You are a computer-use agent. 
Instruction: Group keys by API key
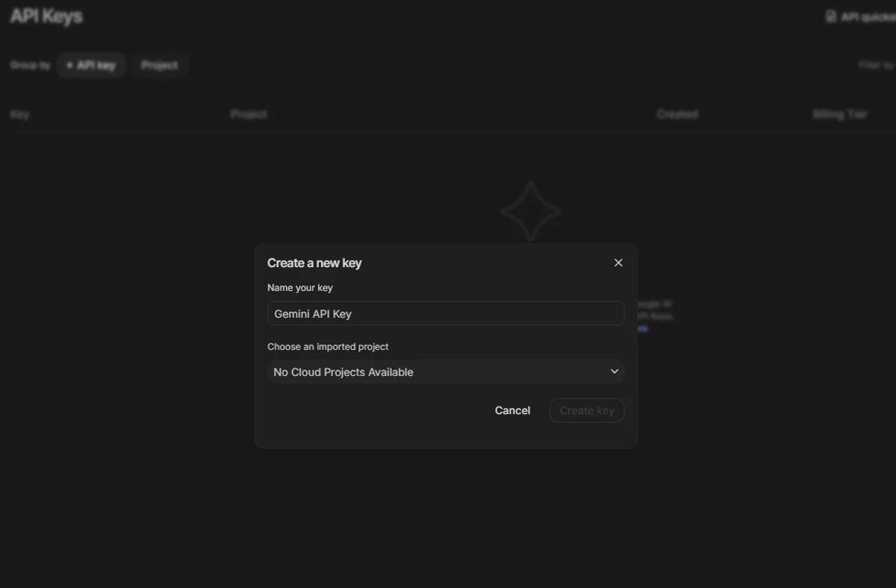91,66
